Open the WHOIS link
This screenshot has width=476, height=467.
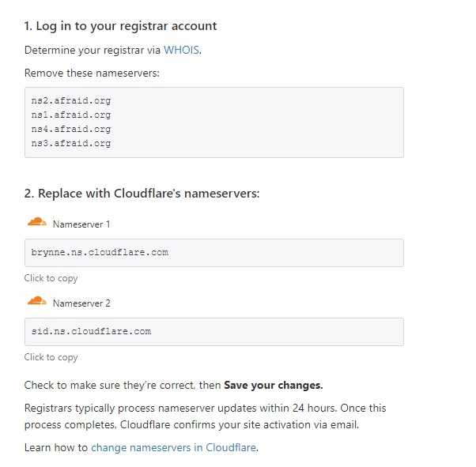(x=182, y=50)
